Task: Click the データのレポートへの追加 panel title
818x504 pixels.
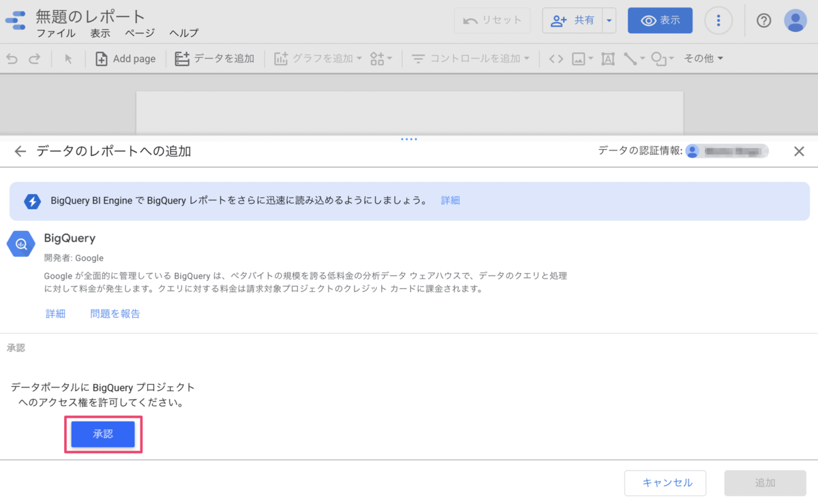Action: point(114,151)
